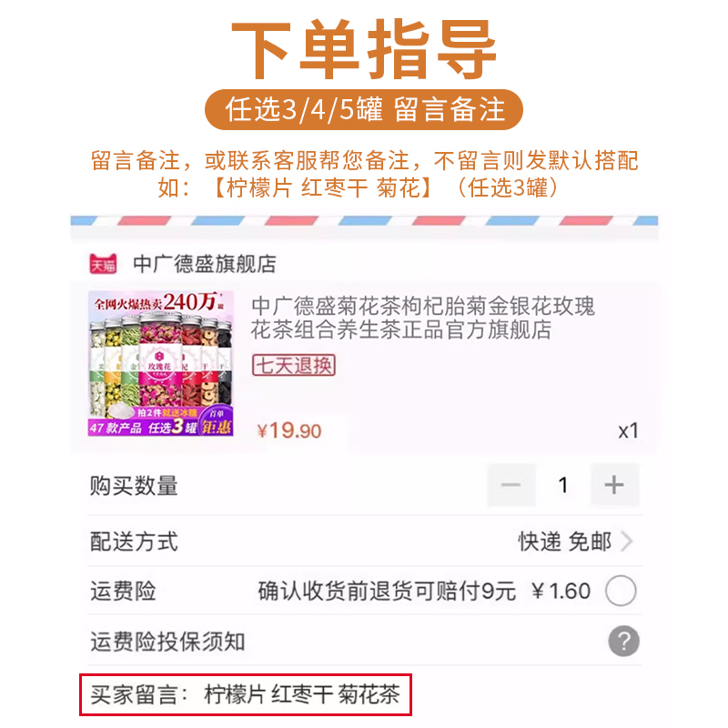Click the 运费险投保须知 row label
Image resolution: width=728 pixels, height=728 pixels.
pyautogui.click(x=167, y=642)
